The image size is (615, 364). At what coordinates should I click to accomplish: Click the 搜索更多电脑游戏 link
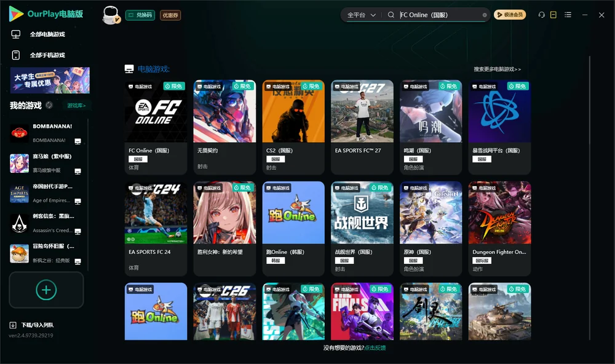[497, 69]
